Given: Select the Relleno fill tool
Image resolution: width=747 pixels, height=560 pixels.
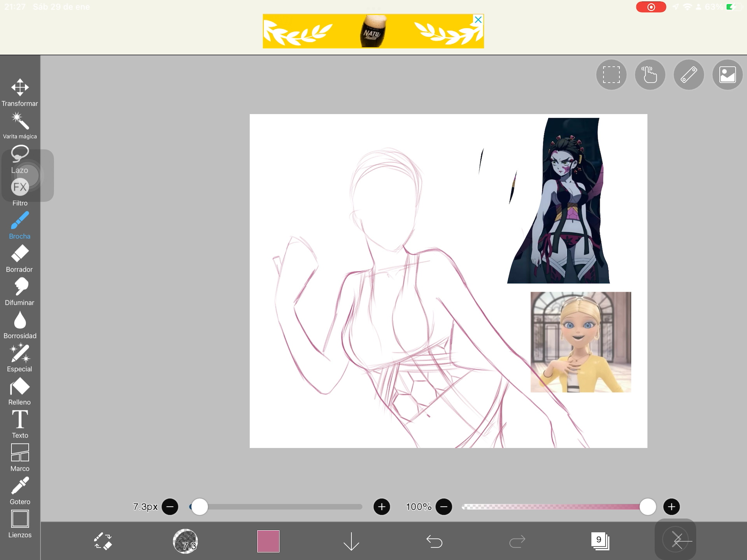Looking at the screenshot, I should [20, 391].
